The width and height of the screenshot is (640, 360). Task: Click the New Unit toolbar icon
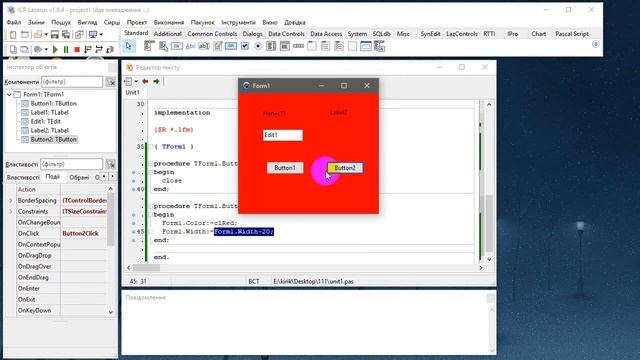[x=13, y=35]
